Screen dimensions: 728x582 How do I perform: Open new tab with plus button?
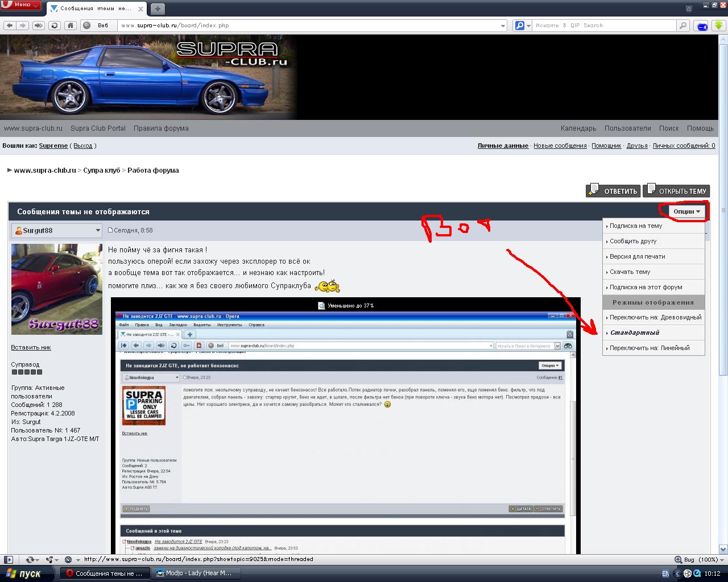[158, 9]
